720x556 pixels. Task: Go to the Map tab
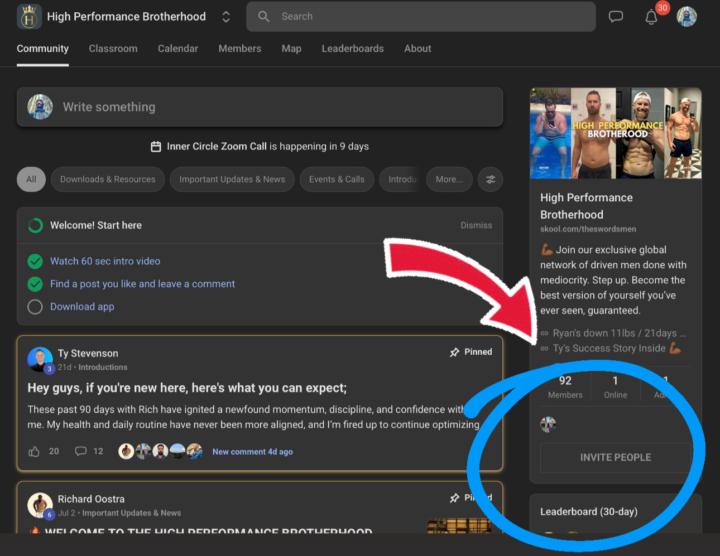click(291, 49)
